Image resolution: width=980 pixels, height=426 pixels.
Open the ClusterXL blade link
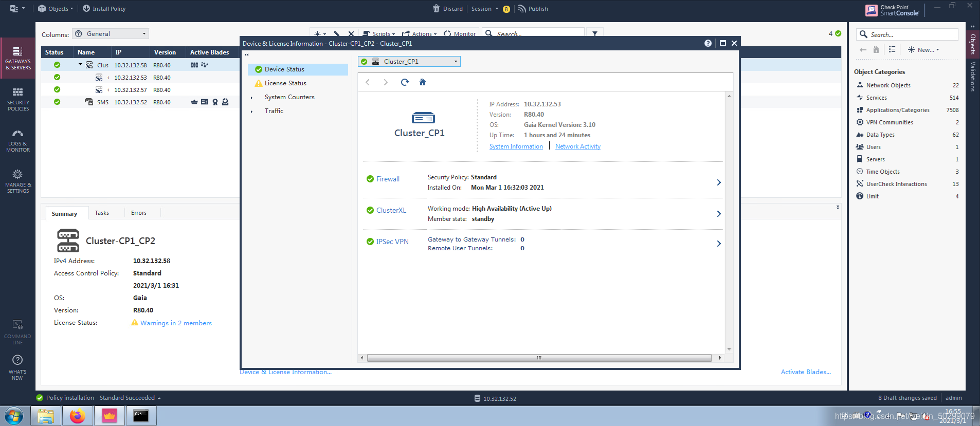pos(391,210)
